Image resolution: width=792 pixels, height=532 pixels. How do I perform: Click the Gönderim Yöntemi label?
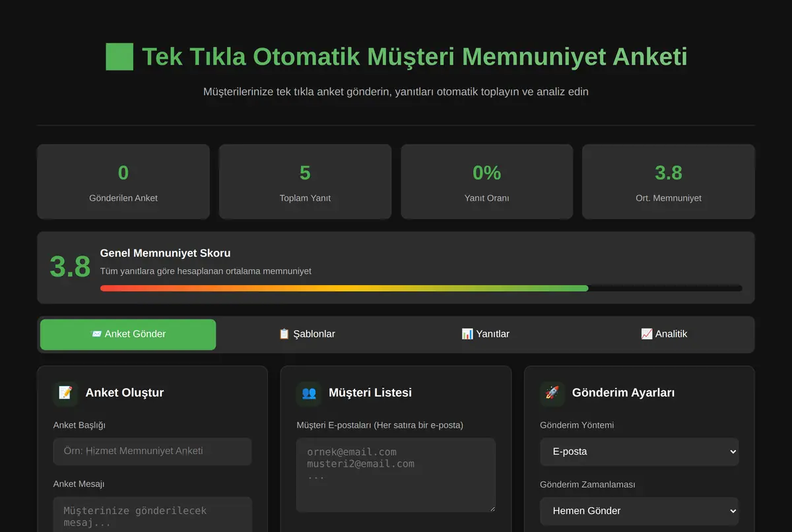click(577, 425)
